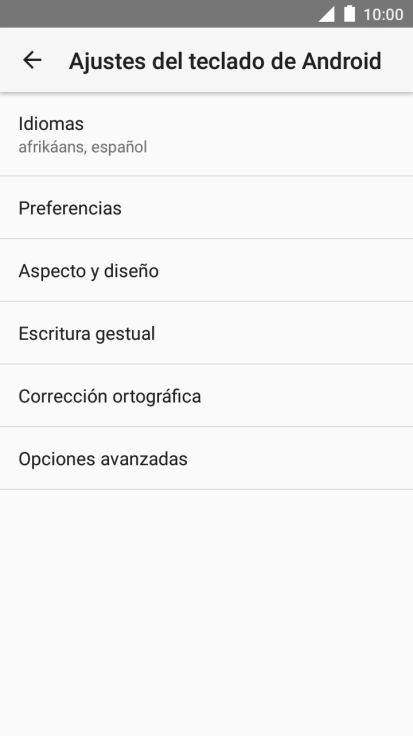The height and width of the screenshot is (736, 413).
Task: Open Aspecto y diseño
Action: (206, 270)
